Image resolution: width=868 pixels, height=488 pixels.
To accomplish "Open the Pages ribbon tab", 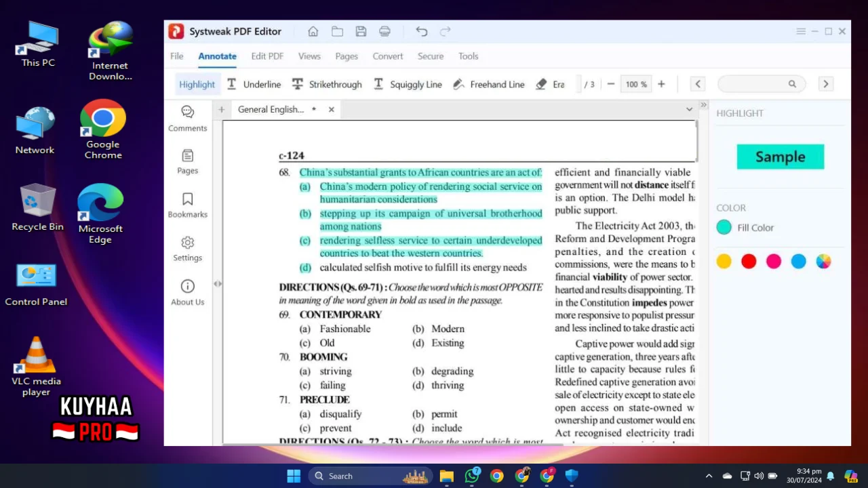I will pyautogui.click(x=347, y=56).
